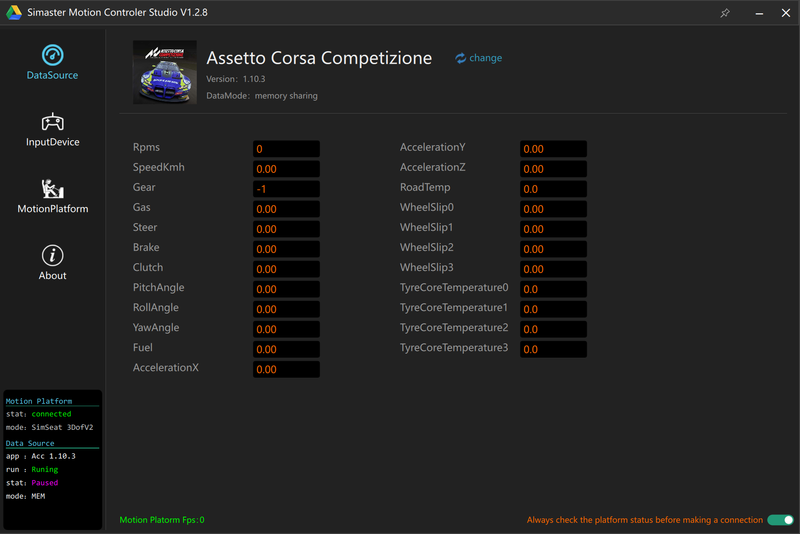Click the 'Data Source' status panel heading

tap(30, 443)
